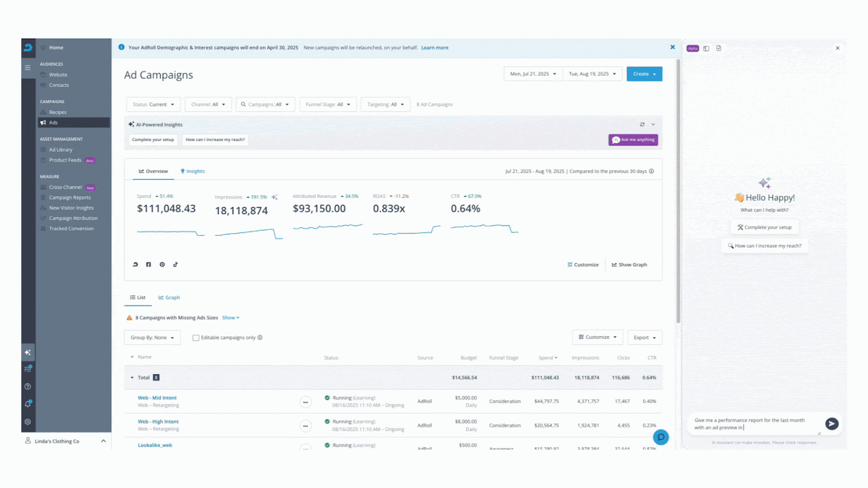Send the chat message with arrow button
This screenshot has height=488, width=868.
pyautogui.click(x=832, y=424)
